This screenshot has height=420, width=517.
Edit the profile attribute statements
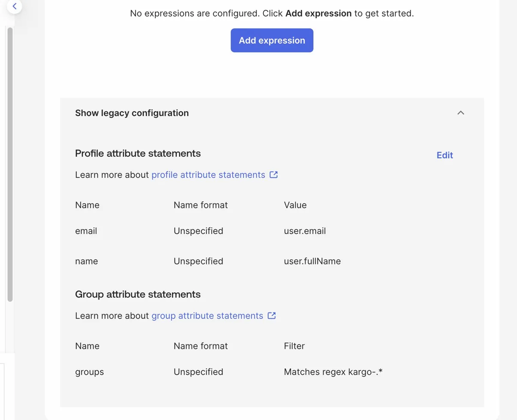[x=445, y=155]
